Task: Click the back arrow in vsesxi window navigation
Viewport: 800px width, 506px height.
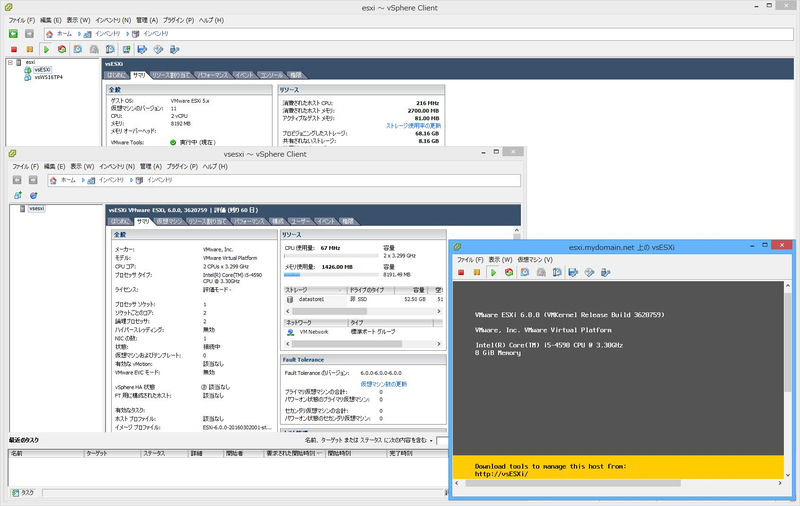Action: click(17, 180)
